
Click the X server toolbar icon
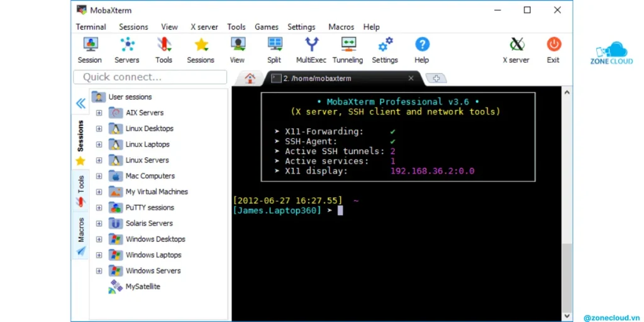tap(516, 45)
